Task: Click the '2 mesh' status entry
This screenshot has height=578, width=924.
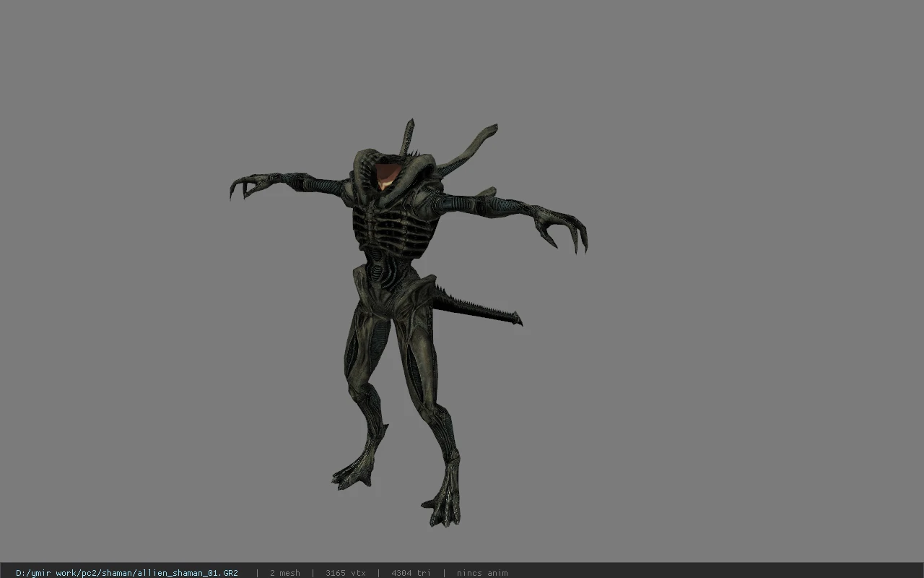Action: 284,573
